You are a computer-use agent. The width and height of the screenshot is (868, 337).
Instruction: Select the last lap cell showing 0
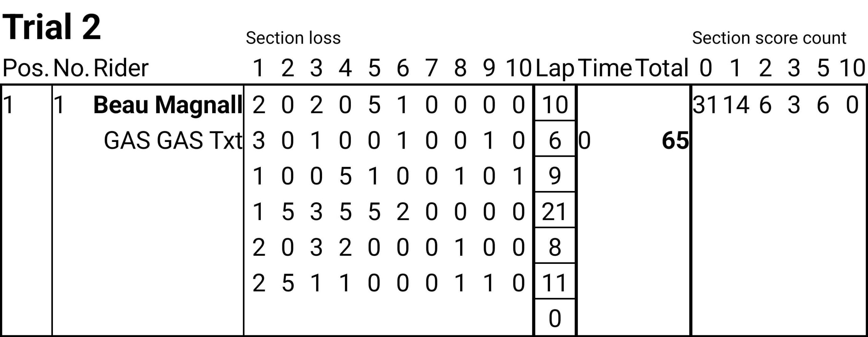[x=555, y=317]
